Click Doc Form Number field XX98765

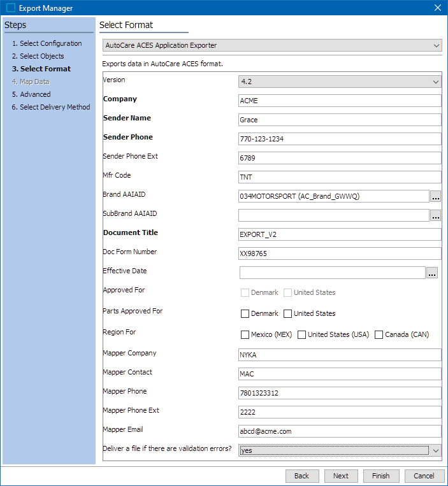click(340, 254)
